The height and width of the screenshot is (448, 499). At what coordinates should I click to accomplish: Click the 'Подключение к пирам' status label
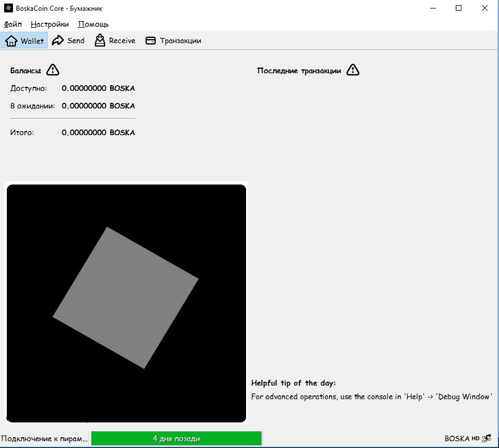click(x=44, y=439)
